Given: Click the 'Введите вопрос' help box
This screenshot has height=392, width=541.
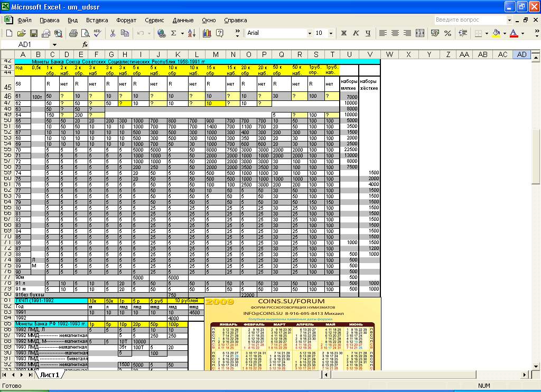Looking at the screenshot, I should (470, 20).
